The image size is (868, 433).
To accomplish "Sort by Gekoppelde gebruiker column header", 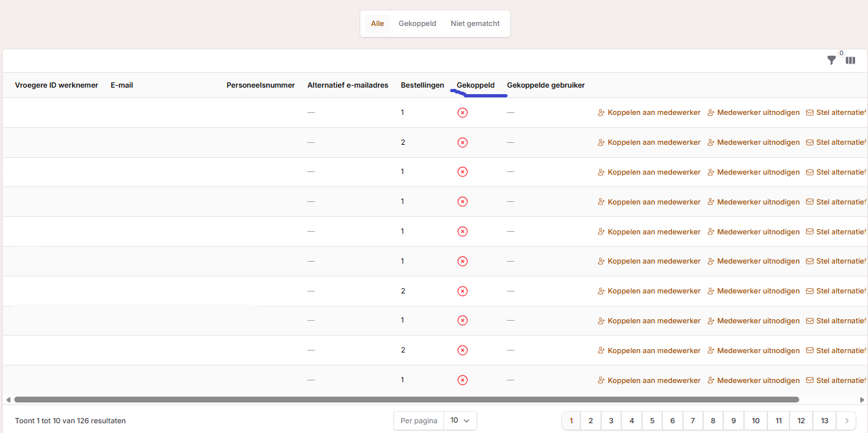I will 546,85.
